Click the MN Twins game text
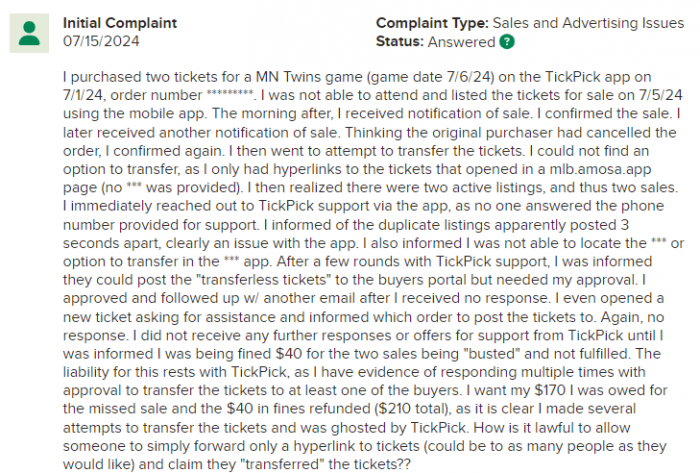 (x=309, y=77)
